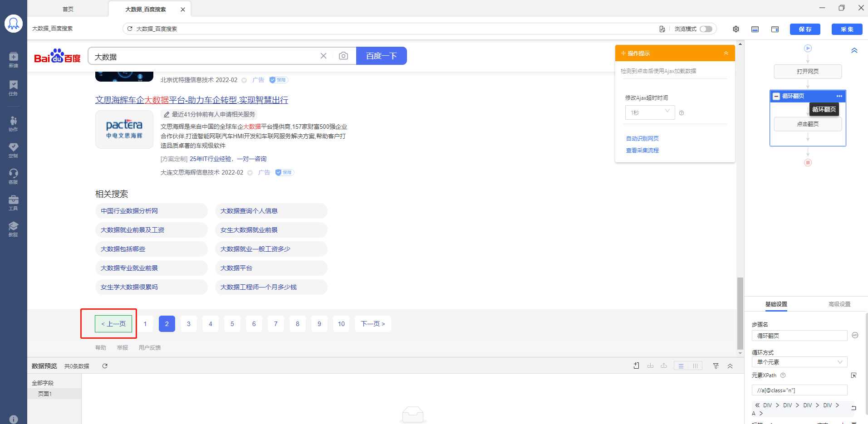The width and height of the screenshot is (868, 424).
Task: Click the page document icon in address bar
Action: 662,29
